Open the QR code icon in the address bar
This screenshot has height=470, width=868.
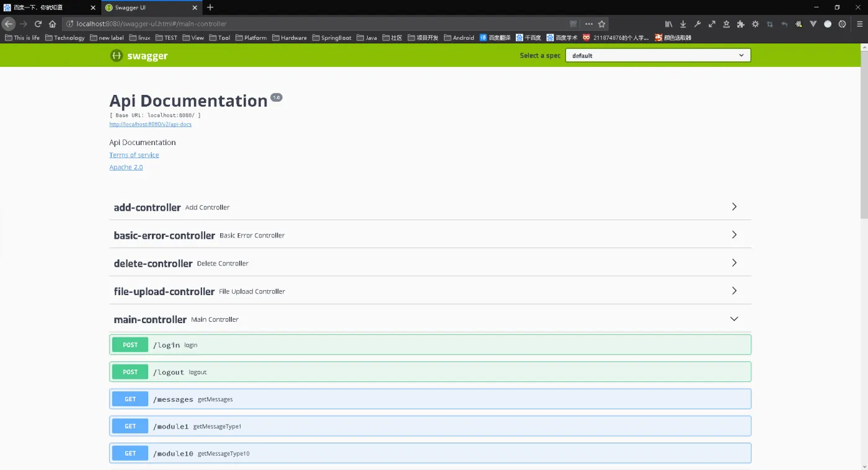[x=573, y=24]
